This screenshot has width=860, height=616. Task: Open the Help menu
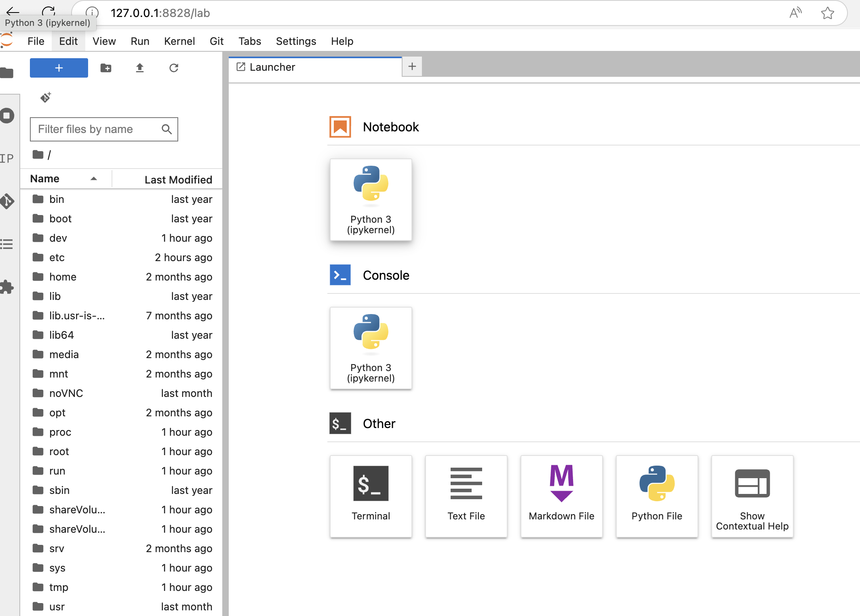coord(342,41)
